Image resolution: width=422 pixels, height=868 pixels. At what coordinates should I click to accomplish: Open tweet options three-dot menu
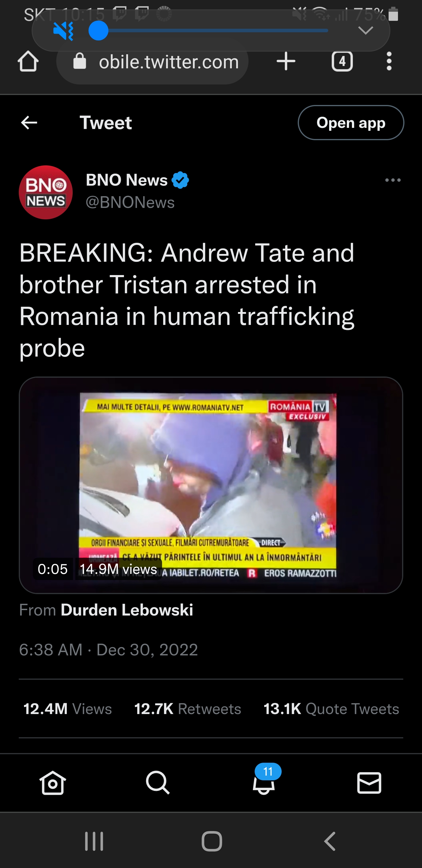tap(393, 180)
